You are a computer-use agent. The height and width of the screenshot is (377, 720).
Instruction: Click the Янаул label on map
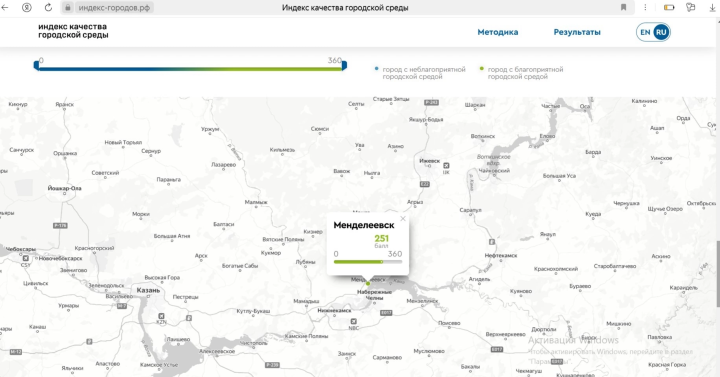(548, 234)
